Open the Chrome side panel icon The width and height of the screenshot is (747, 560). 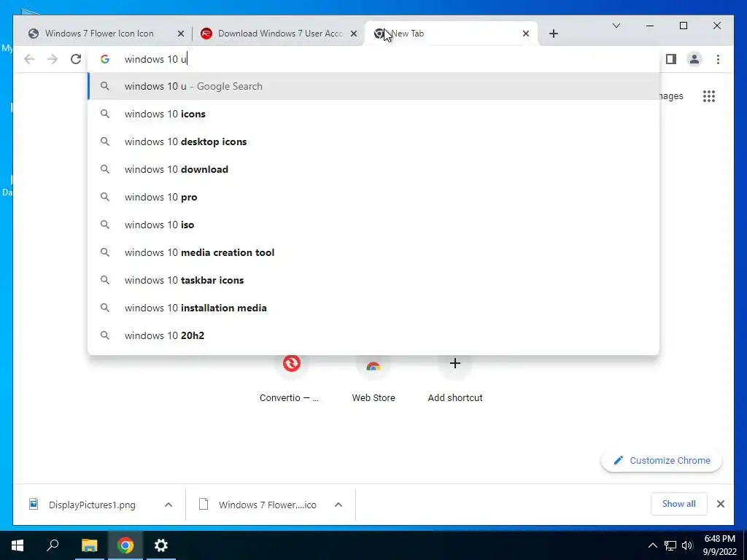click(671, 59)
